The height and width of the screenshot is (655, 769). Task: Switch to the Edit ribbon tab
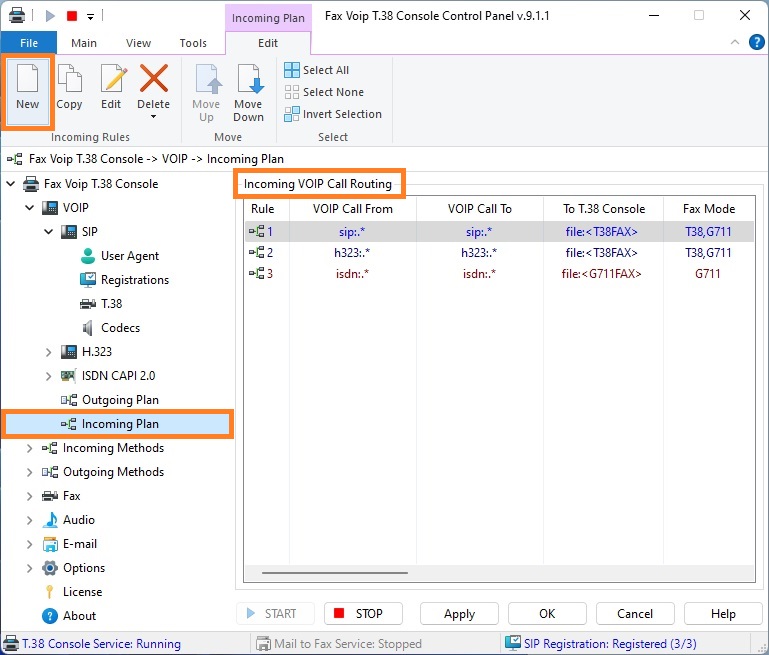tap(268, 43)
